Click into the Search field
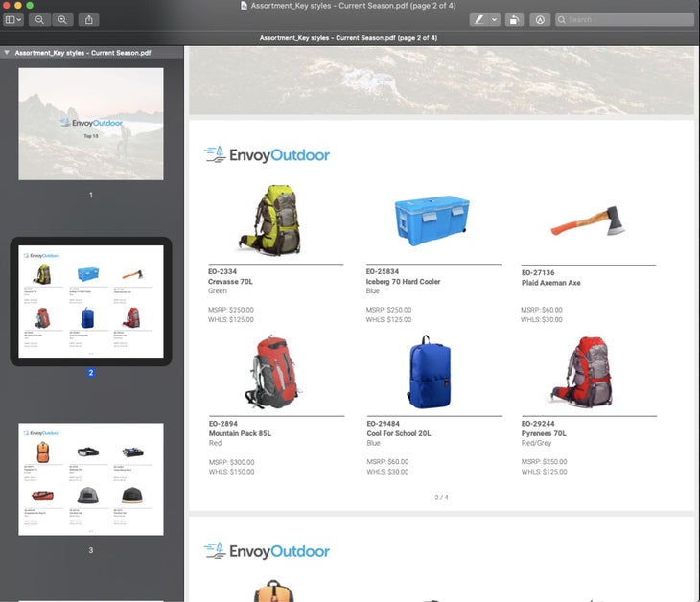Screen dimensions: 700x602 [624, 19]
